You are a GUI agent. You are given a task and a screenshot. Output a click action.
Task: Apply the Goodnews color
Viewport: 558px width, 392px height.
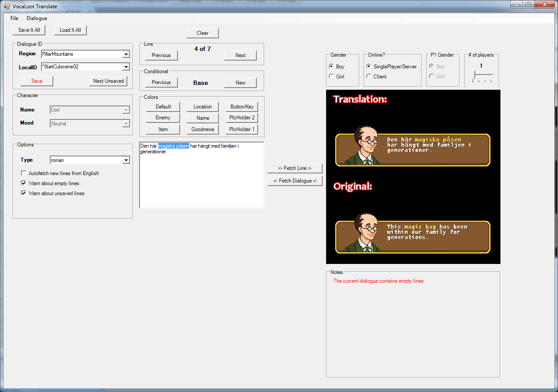pyautogui.click(x=203, y=129)
